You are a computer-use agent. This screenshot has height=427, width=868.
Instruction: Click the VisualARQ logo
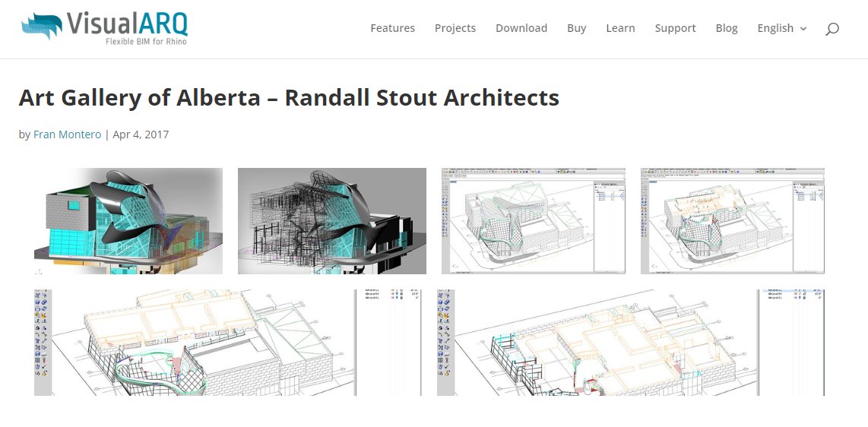tap(105, 27)
